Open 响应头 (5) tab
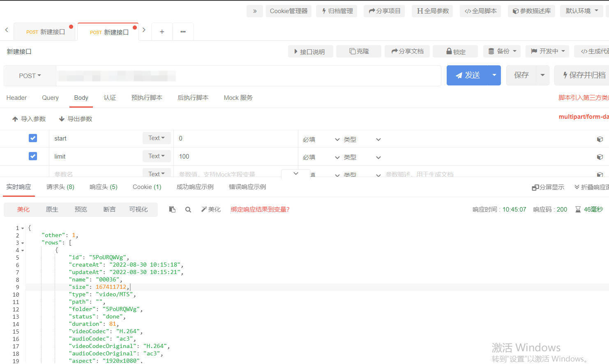609x364 pixels. click(104, 187)
